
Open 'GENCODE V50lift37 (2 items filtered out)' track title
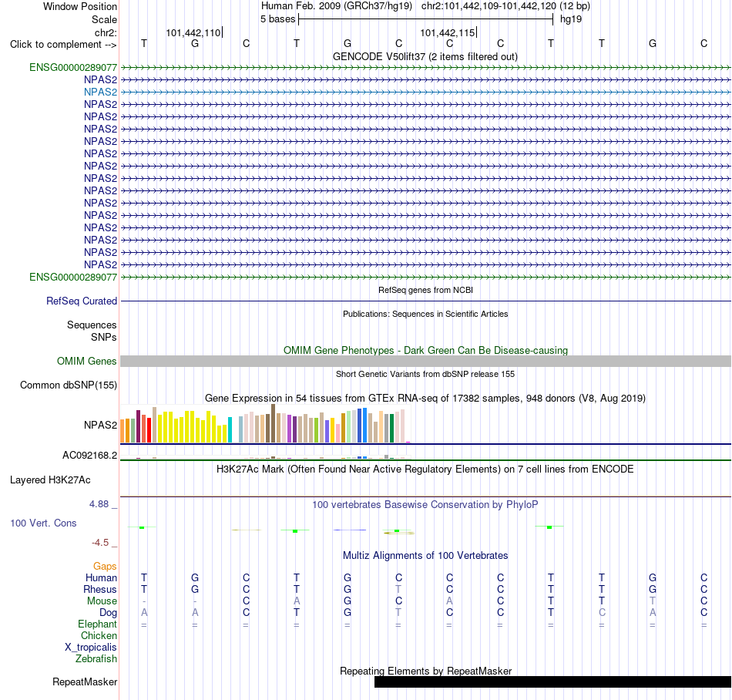[425, 57]
